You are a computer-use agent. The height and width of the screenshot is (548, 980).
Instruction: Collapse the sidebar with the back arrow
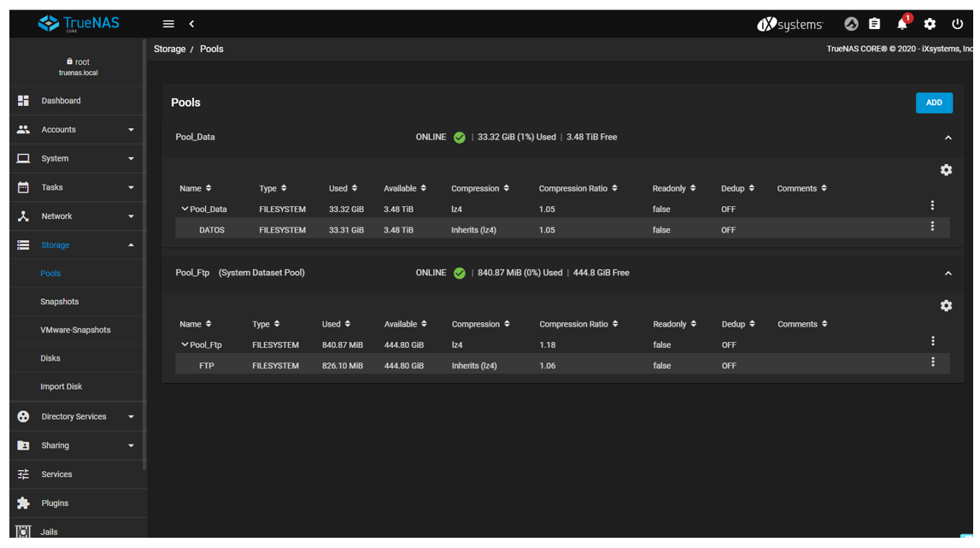tap(192, 24)
